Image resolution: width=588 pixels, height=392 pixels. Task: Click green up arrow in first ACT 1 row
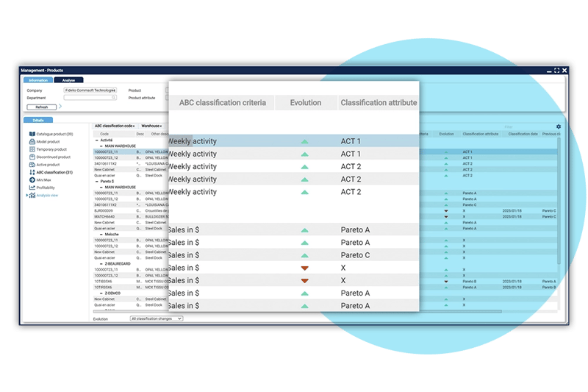pyautogui.click(x=305, y=141)
